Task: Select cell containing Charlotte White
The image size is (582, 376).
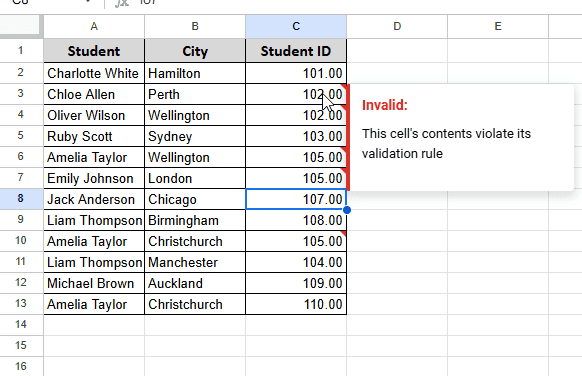Action: click(94, 73)
